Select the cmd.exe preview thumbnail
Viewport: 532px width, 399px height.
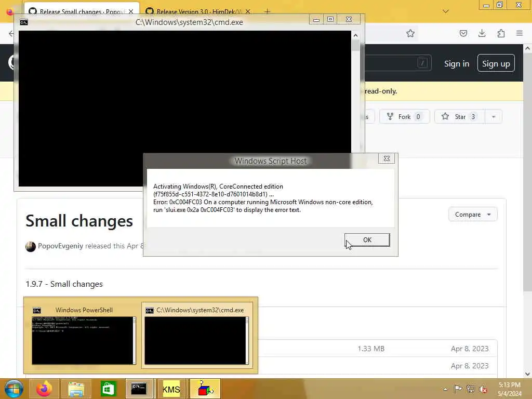click(197, 335)
